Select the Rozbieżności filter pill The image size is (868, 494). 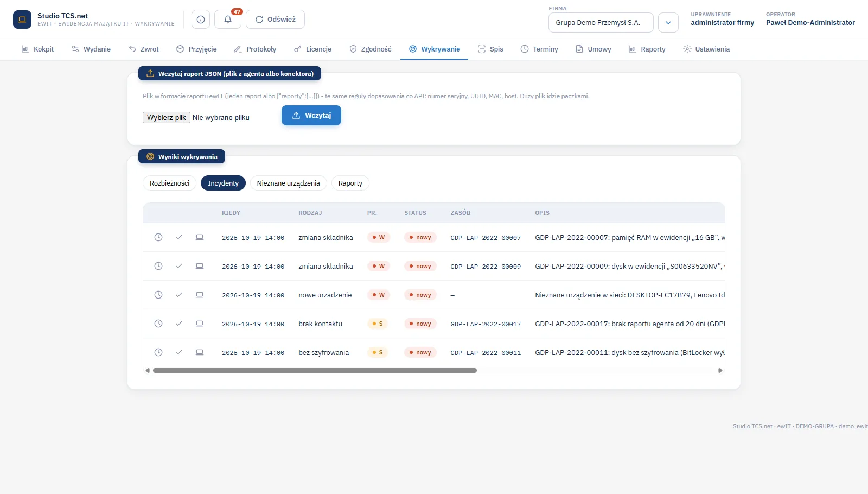coord(169,183)
